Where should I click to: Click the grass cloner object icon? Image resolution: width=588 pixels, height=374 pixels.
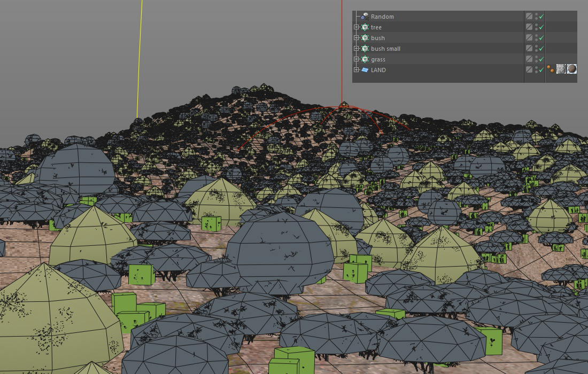(365, 59)
